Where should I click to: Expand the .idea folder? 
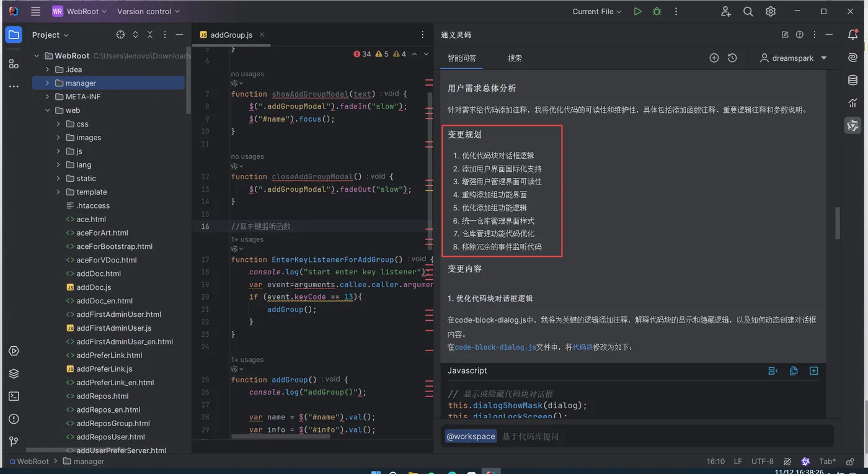47,69
